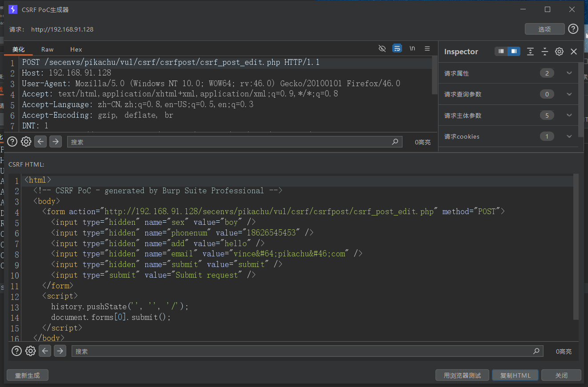
Task: Expand the 请求查询参数 section chevron
Action: point(569,94)
